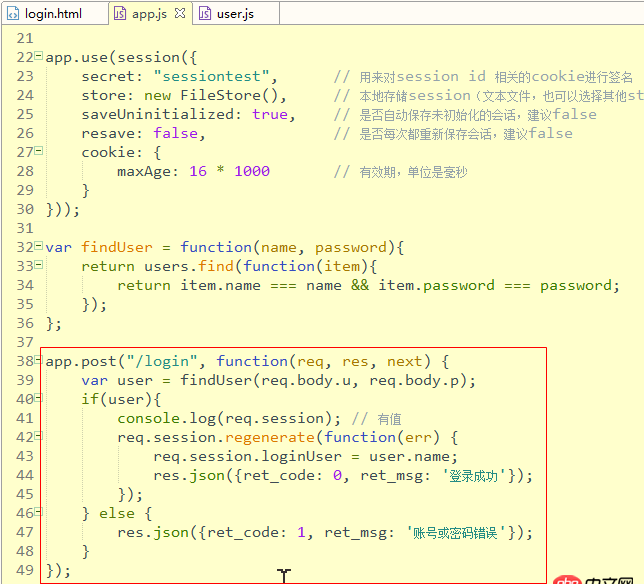Close the app.js tab
The width and height of the screenshot is (644, 584).
point(179,14)
